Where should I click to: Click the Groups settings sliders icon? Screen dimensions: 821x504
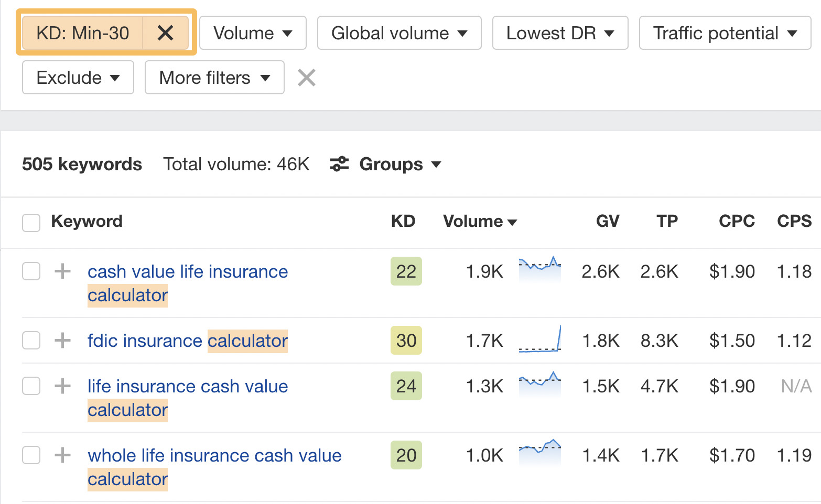click(x=339, y=164)
